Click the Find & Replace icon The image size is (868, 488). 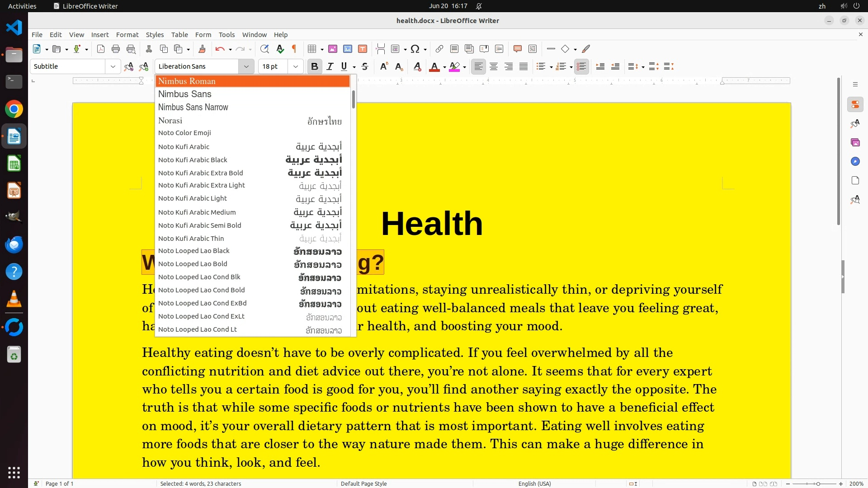click(264, 49)
